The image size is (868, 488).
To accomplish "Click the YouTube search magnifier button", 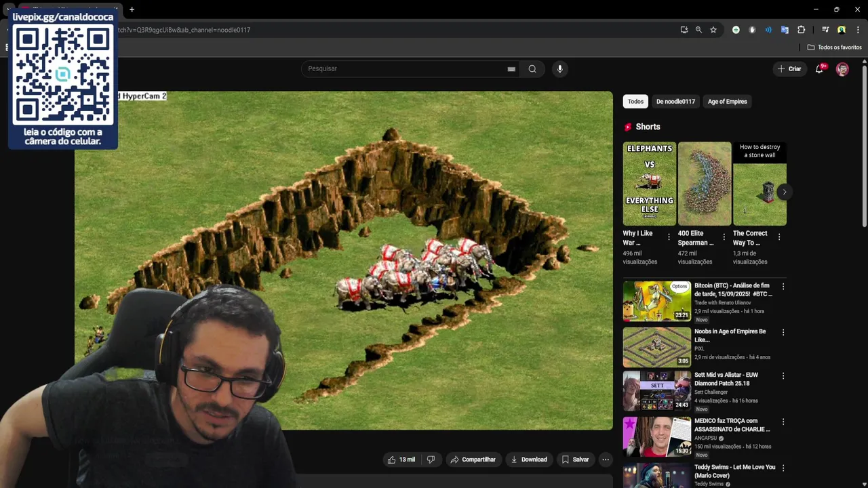I will (x=532, y=68).
